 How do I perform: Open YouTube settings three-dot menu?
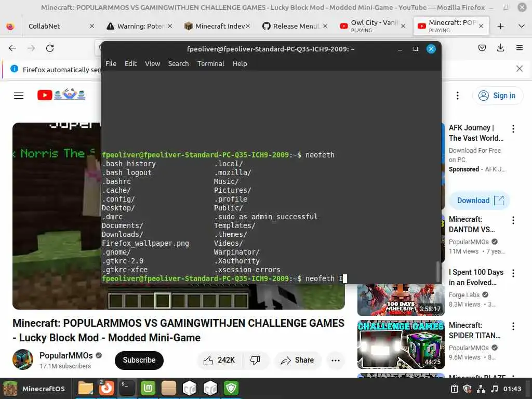coord(457,96)
